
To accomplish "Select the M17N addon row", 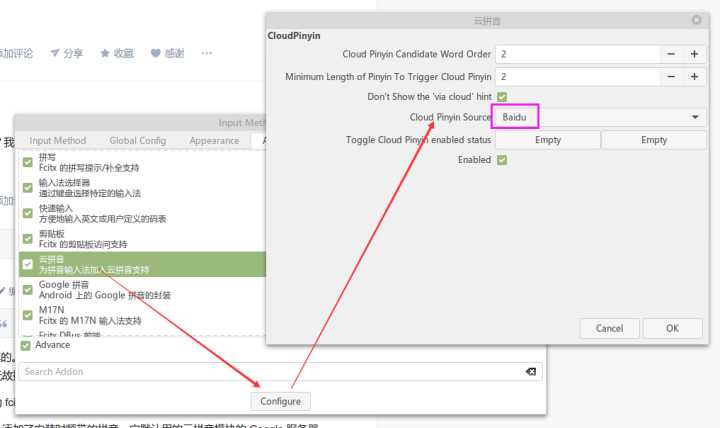I will [x=142, y=315].
